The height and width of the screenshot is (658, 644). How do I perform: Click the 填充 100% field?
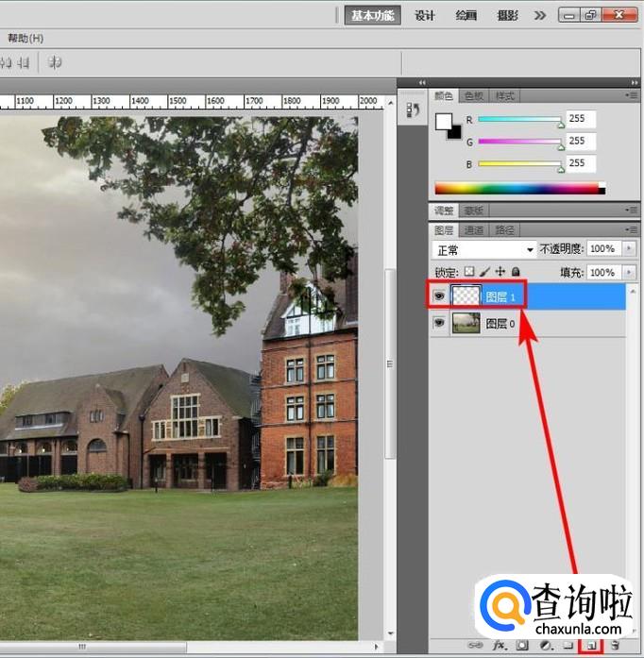pyautogui.click(x=604, y=272)
